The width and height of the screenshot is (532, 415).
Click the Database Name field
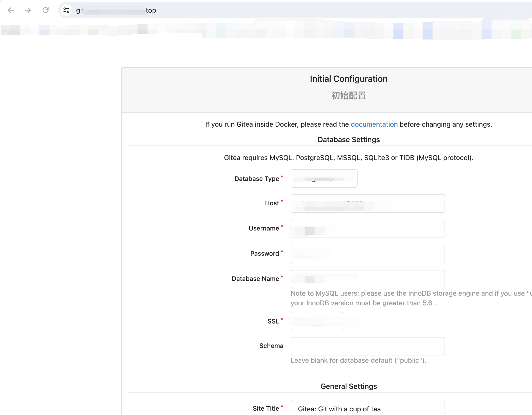(367, 279)
